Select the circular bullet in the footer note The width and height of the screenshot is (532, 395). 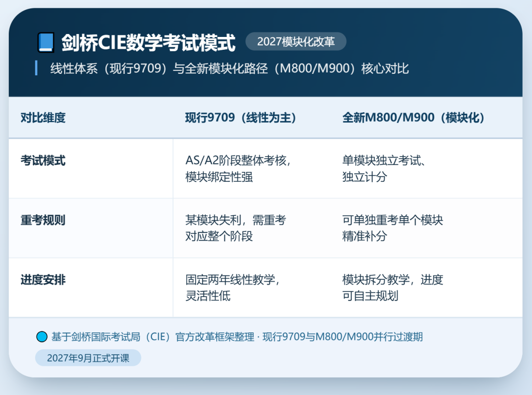(41, 337)
